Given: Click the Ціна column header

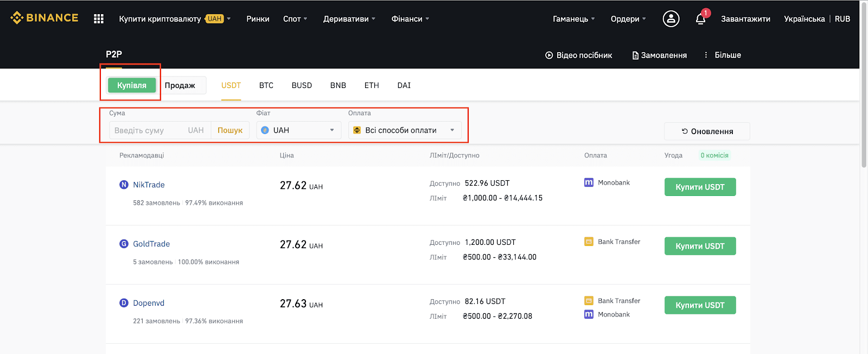Looking at the screenshot, I should point(286,155).
